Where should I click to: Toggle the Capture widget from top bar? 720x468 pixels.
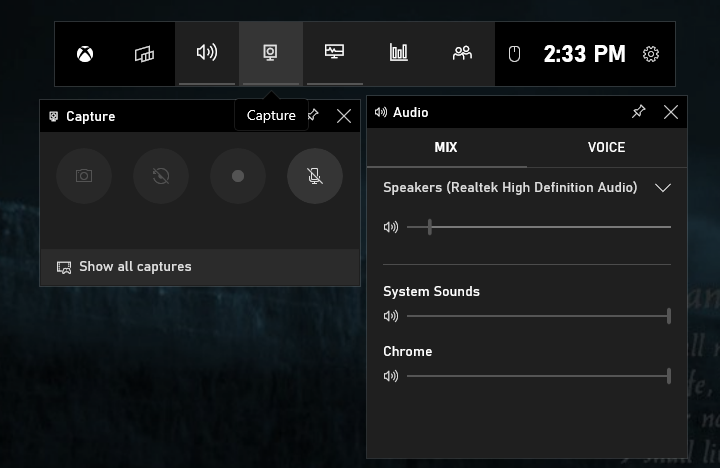[270, 54]
